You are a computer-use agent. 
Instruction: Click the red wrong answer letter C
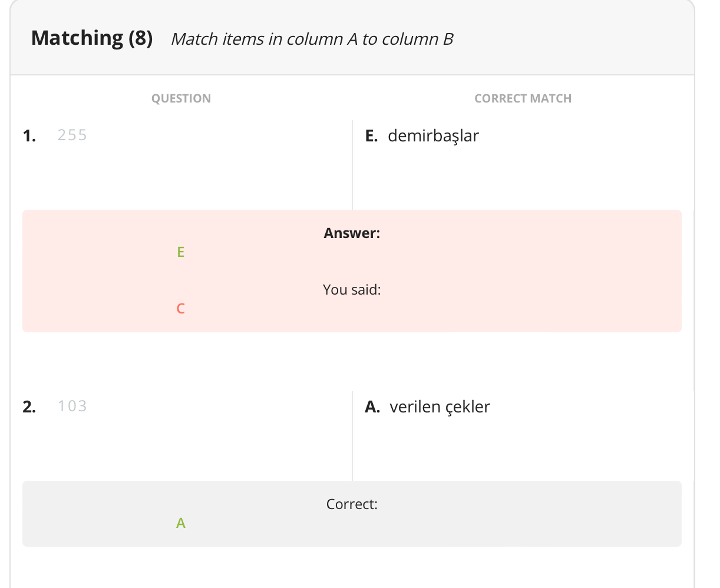(181, 309)
